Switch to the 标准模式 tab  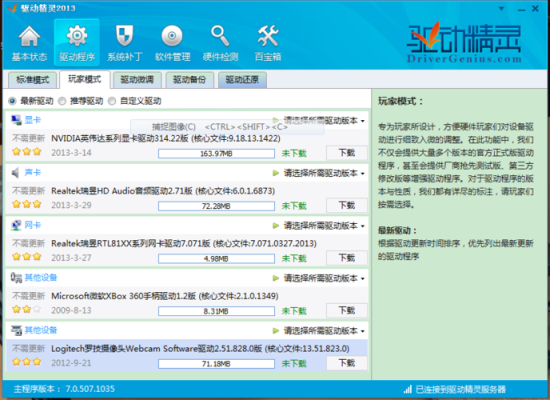(x=32, y=80)
